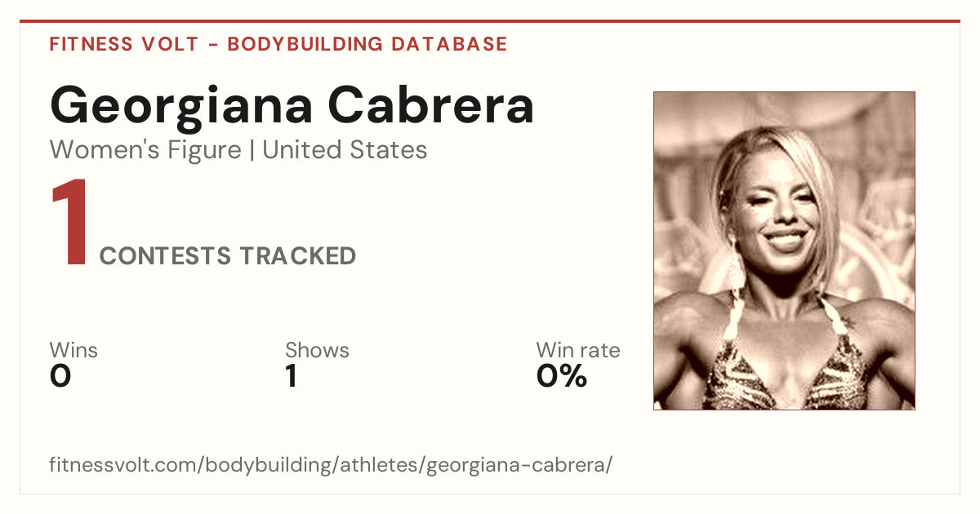980x514 pixels.
Task: Select the Wins stat label
Action: coord(73,350)
